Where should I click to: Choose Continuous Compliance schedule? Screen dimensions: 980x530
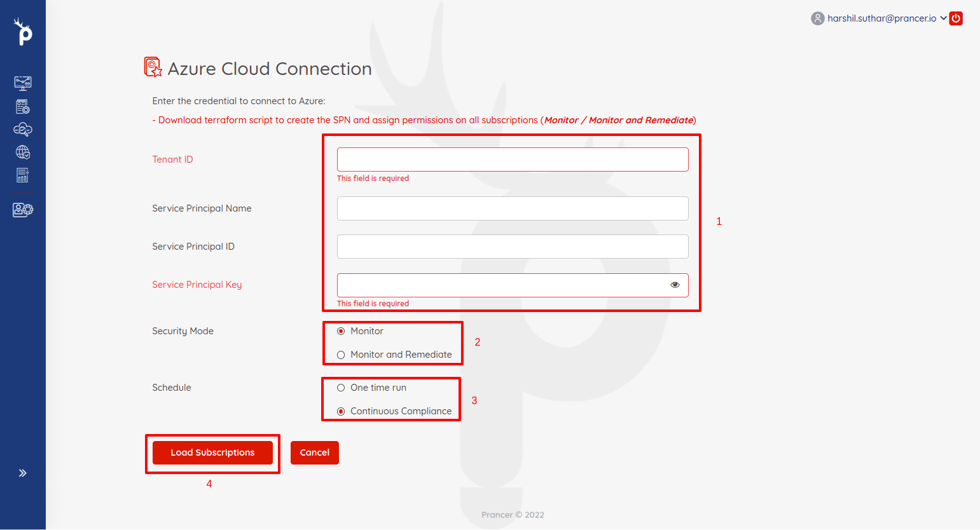341,411
